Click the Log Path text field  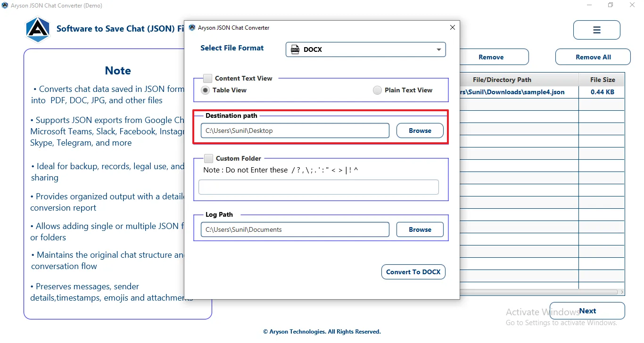tap(295, 229)
